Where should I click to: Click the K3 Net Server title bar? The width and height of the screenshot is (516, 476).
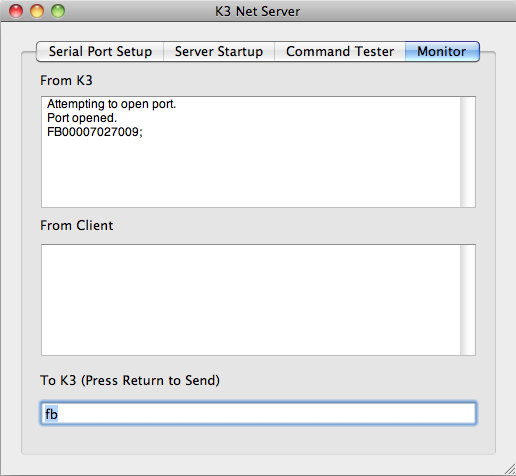click(257, 11)
